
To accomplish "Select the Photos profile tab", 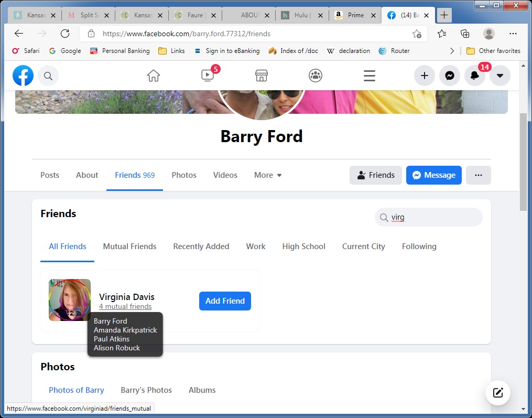I will (184, 175).
